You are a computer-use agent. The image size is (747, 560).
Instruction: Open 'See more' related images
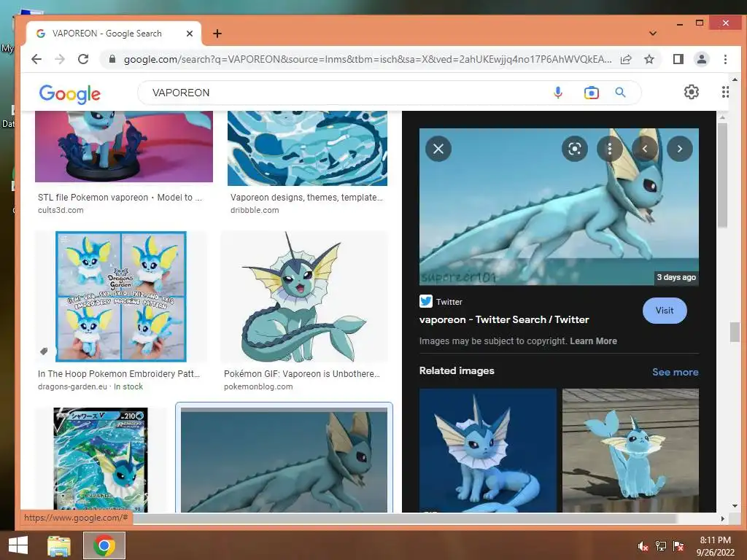click(x=675, y=372)
